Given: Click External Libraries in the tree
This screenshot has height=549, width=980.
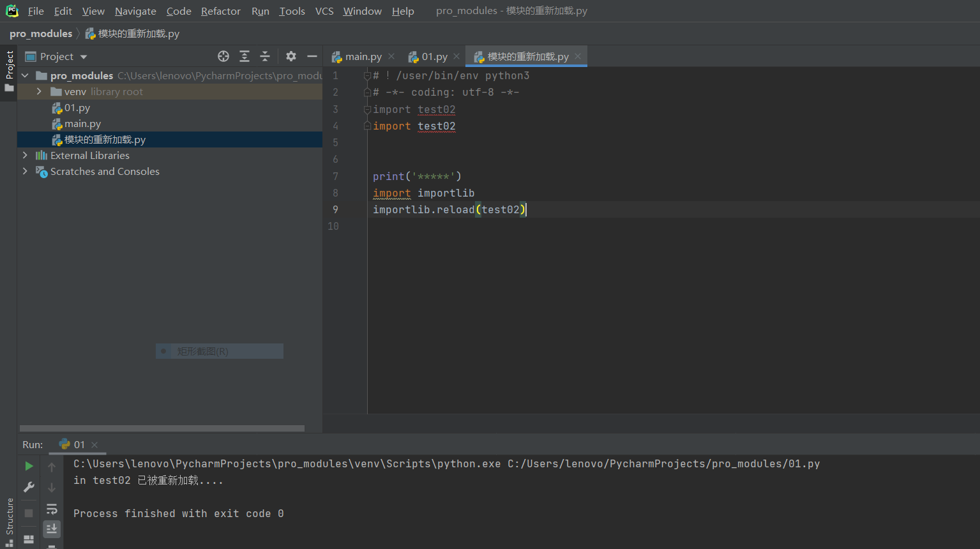Looking at the screenshot, I should pos(89,156).
